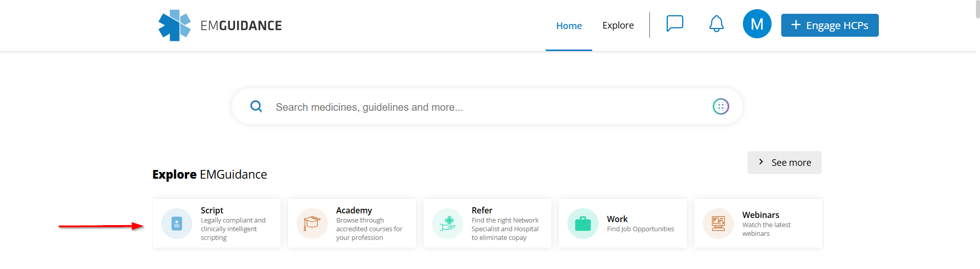
Task: Open the Academy graduation cap icon
Action: pyautogui.click(x=312, y=224)
